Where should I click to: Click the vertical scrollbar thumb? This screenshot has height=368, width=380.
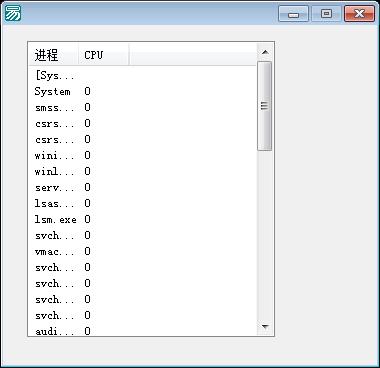[265, 106]
